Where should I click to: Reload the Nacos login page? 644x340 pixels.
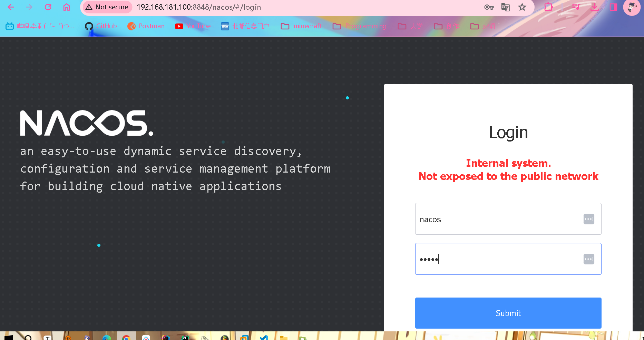pyautogui.click(x=48, y=7)
